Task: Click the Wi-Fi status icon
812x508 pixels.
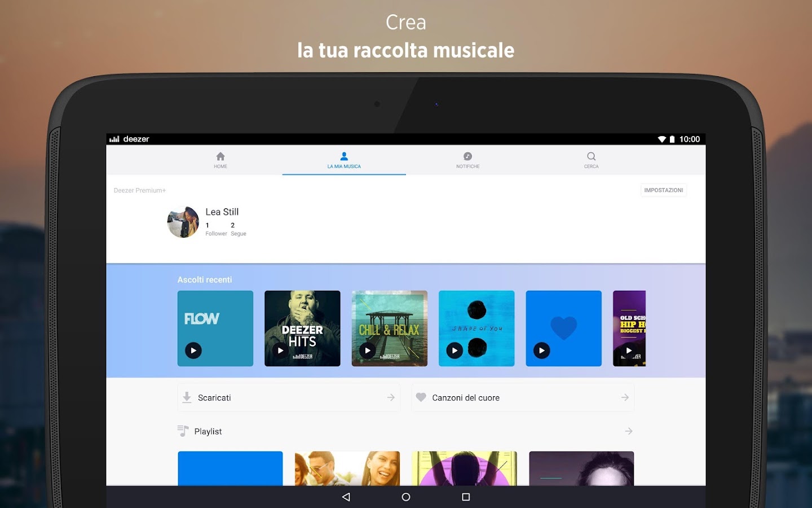Action: point(662,139)
